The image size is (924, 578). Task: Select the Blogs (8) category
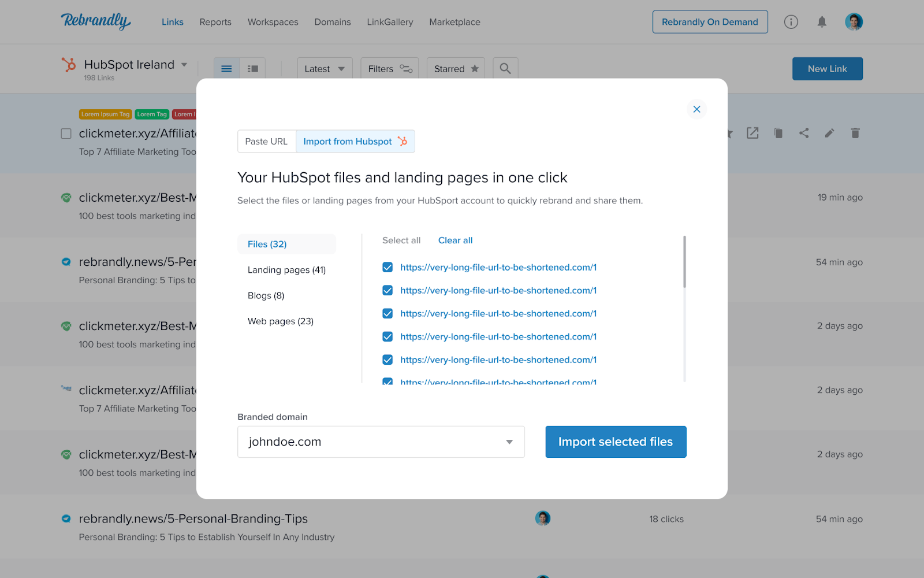266,295
